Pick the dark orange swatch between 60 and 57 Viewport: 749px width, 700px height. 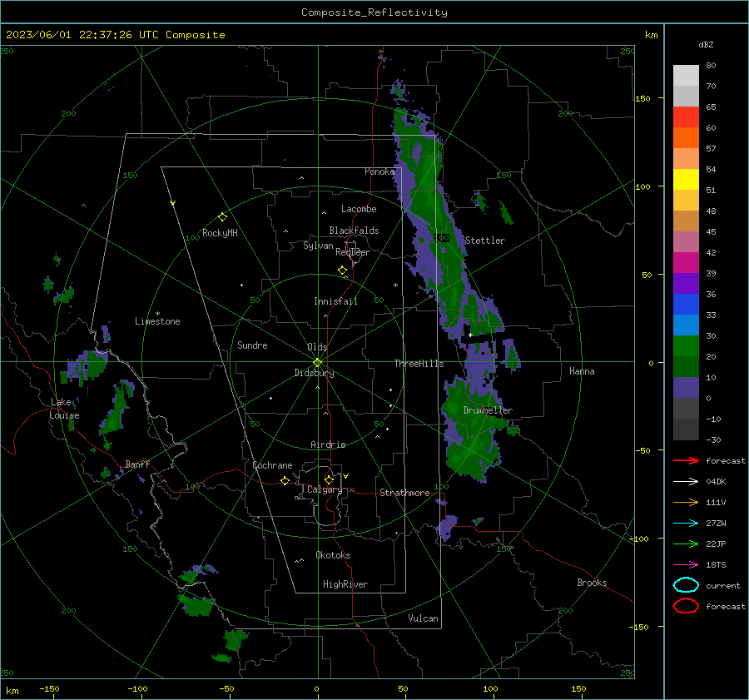tap(686, 138)
